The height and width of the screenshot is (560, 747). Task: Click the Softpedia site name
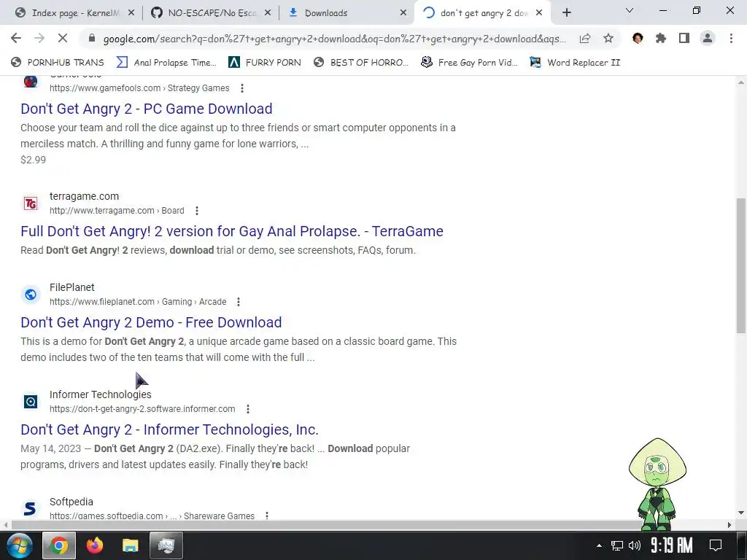71,502
